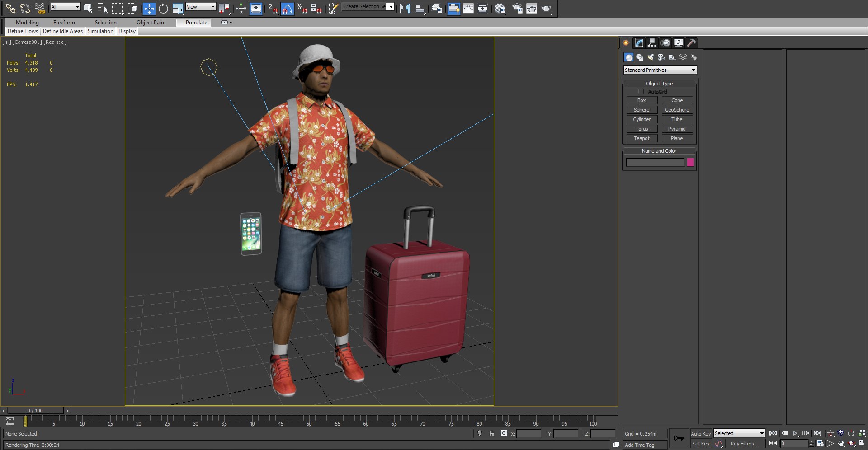This screenshot has height=450, width=868.
Task: Open the reference coordinate system View dropdown
Action: coord(201,6)
